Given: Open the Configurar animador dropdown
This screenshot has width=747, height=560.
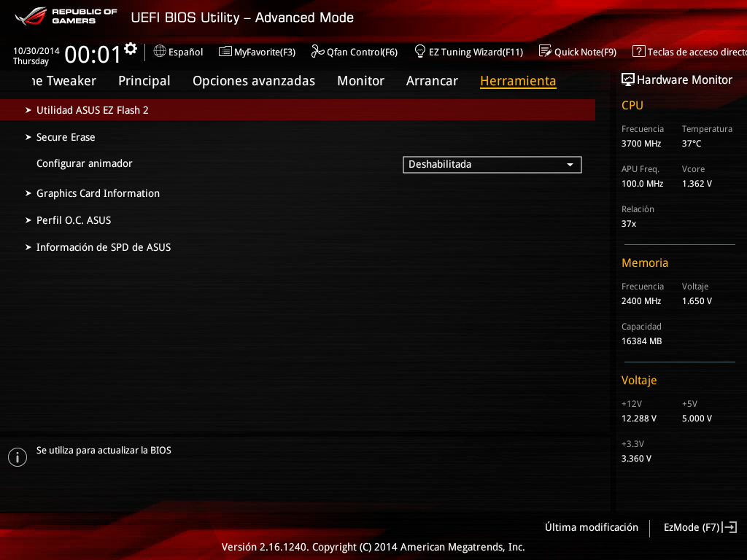Looking at the screenshot, I should [x=492, y=165].
